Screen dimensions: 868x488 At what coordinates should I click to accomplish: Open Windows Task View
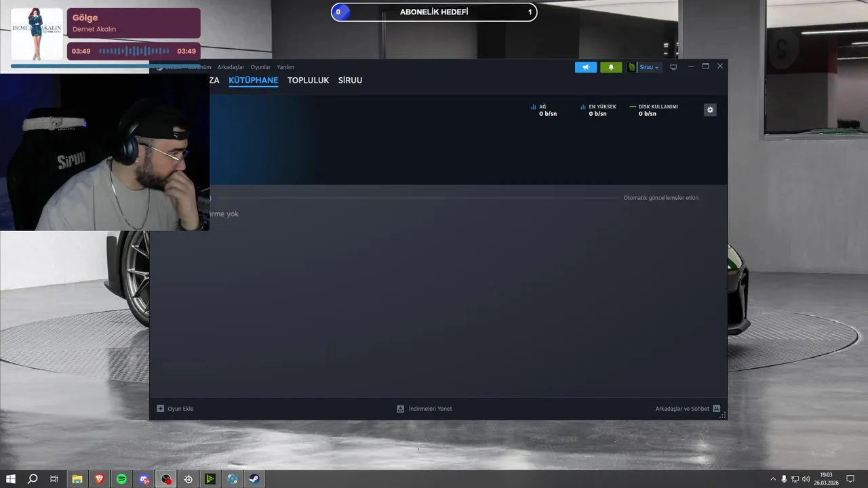coord(54,479)
